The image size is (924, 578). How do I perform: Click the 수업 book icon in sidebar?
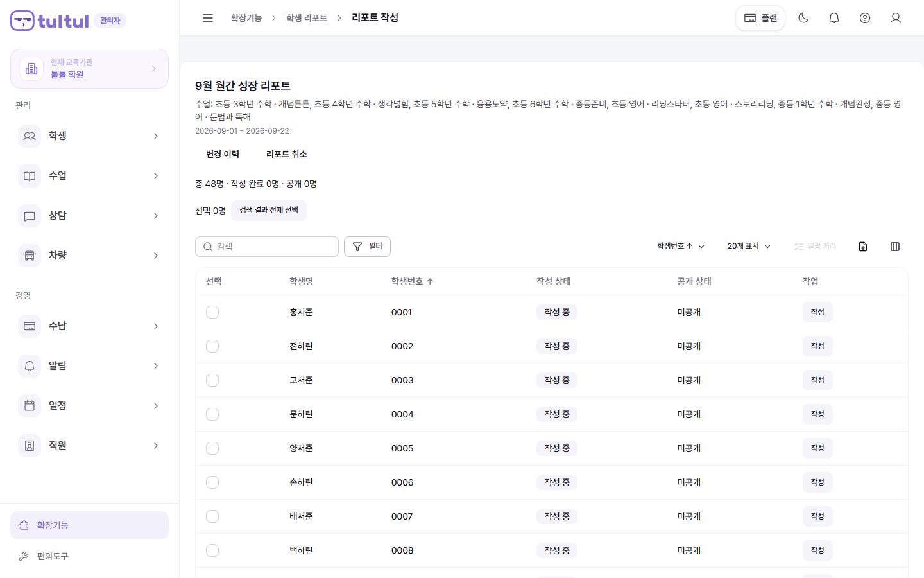[x=30, y=176]
